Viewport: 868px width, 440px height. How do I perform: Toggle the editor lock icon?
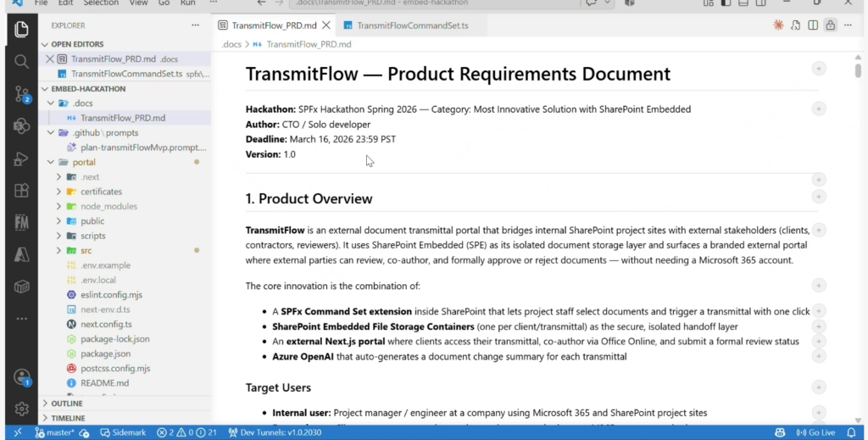click(831, 25)
